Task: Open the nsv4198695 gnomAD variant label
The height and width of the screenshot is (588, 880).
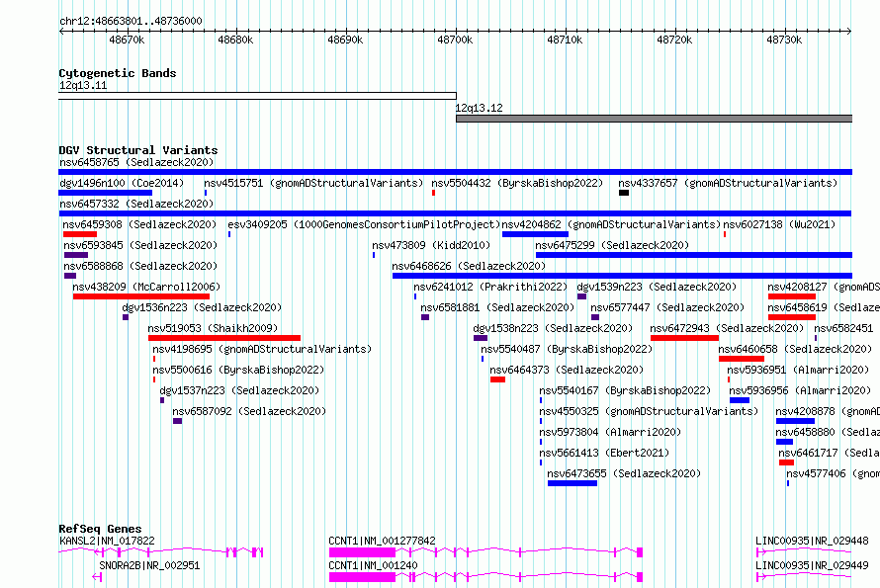Action: 262,349
